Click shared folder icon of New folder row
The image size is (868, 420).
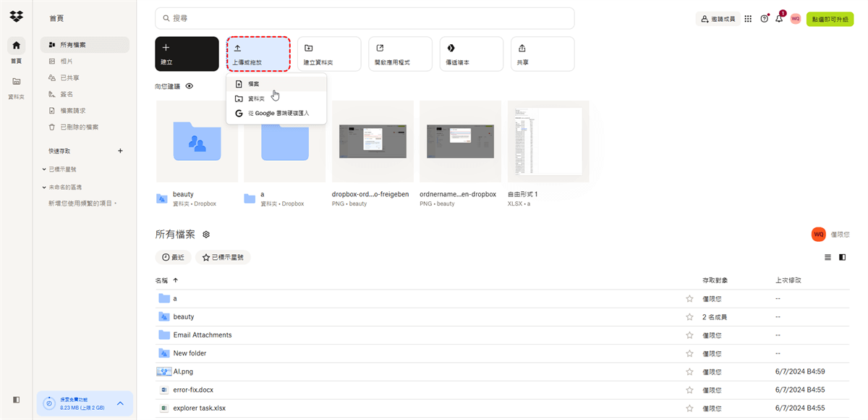(x=164, y=353)
